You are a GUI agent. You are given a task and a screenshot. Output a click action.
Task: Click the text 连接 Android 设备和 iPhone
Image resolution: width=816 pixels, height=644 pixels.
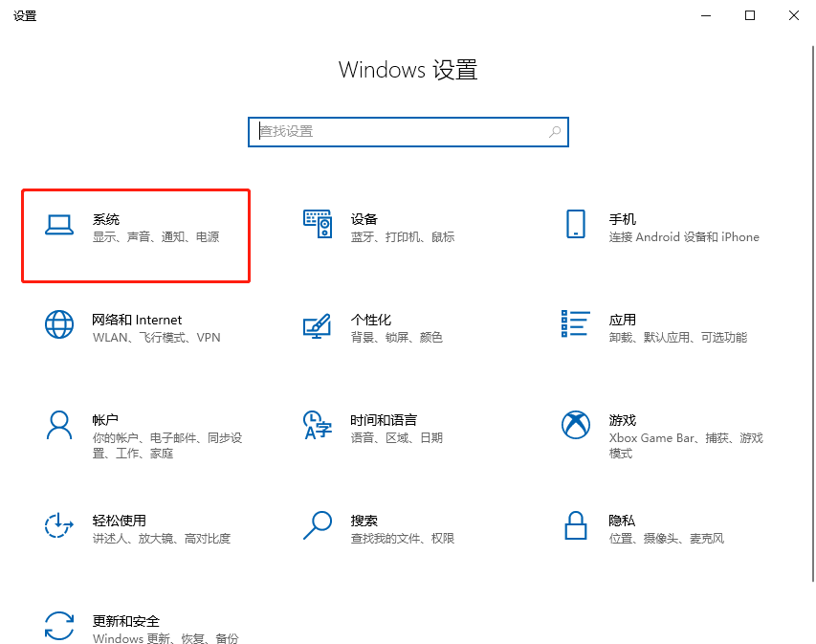pyautogui.click(x=684, y=237)
